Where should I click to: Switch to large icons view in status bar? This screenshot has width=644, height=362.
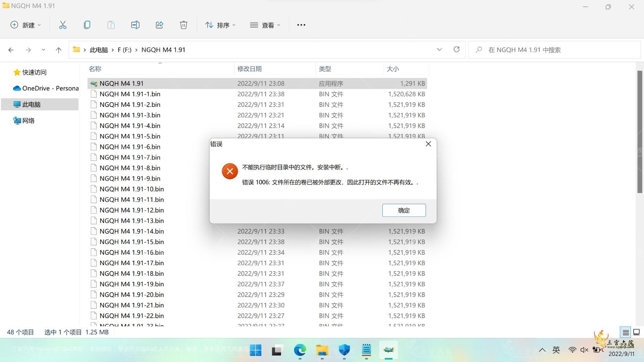coord(636,333)
